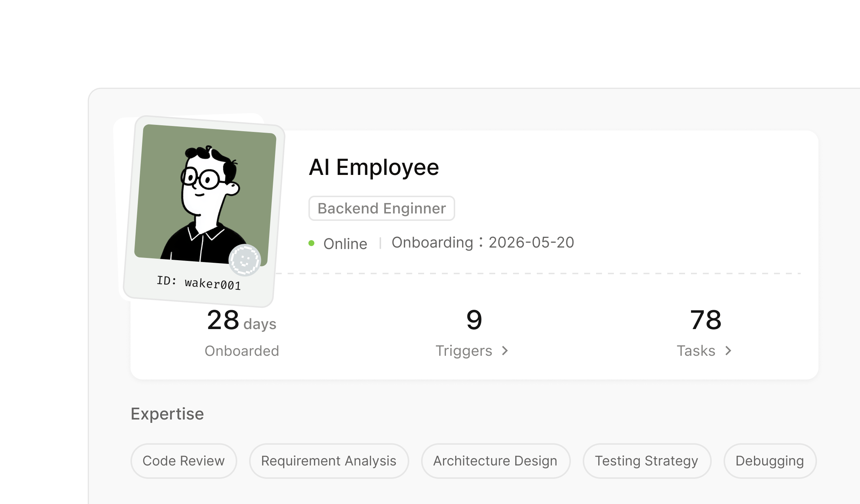
Task: Choose the Requirement Analysis expertise chip
Action: coord(329,461)
